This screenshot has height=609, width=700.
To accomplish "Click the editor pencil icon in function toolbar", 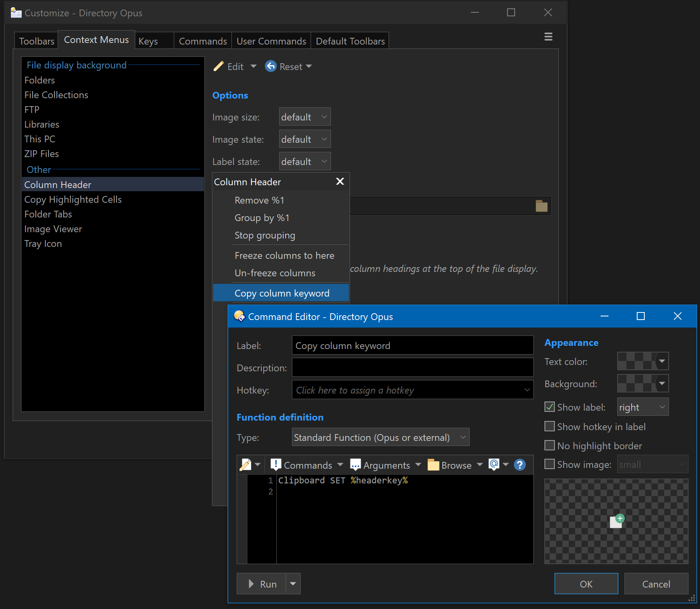I will tap(245, 465).
